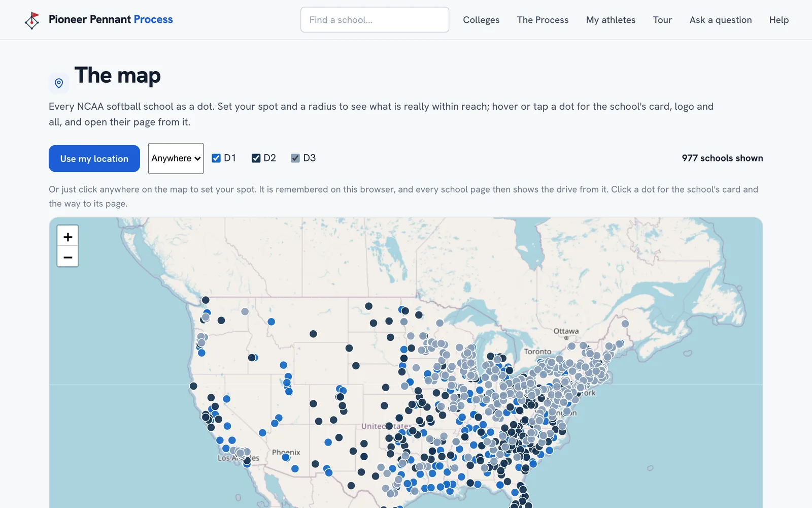Go to The Process page
The image size is (812, 508).
543,20
